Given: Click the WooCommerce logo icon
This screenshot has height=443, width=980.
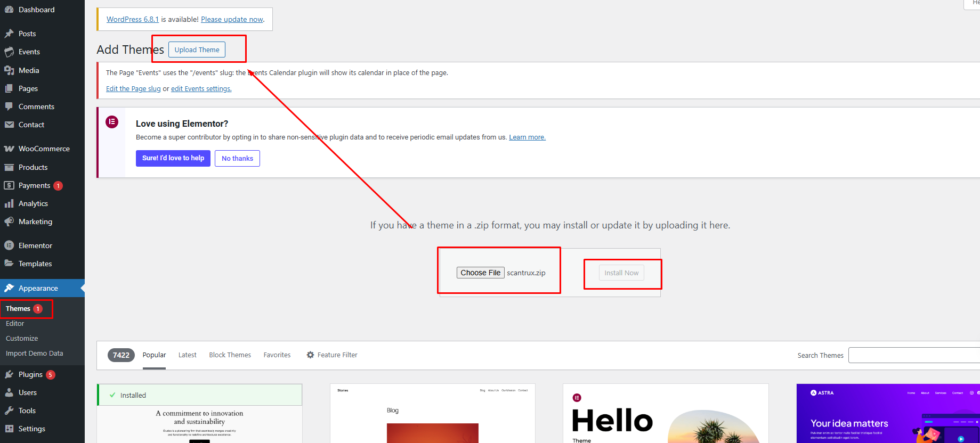Looking at the screenshot, I should click(x=9, y=149).
